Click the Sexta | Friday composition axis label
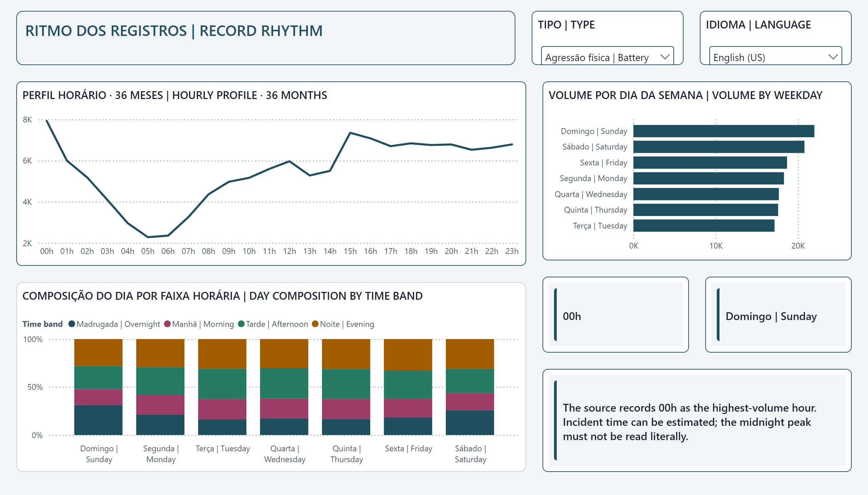The height and width of the screenshot is (495, 868). (x=408, y=449)
